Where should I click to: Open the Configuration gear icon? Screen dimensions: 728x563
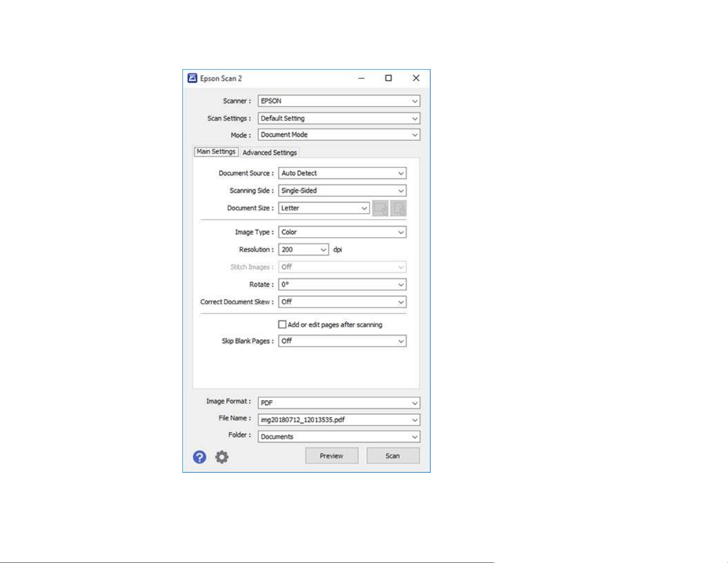click(222, 457)
